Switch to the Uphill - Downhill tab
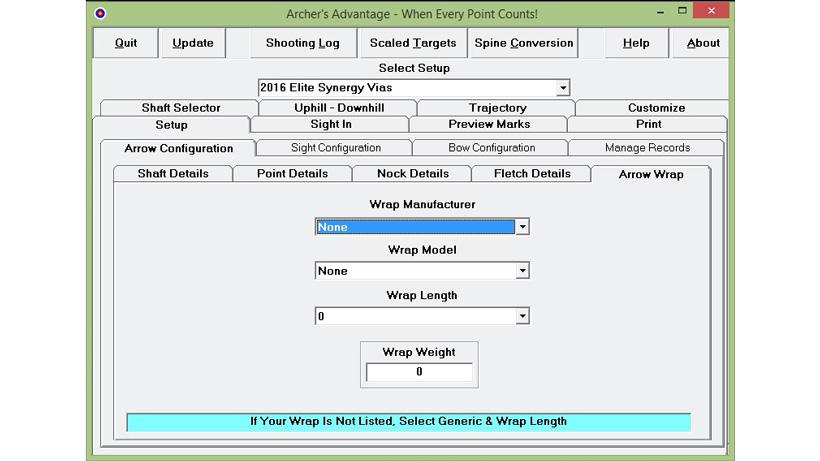Image resolution: width=820 pixels, height=461 pixels. [339, 108]
